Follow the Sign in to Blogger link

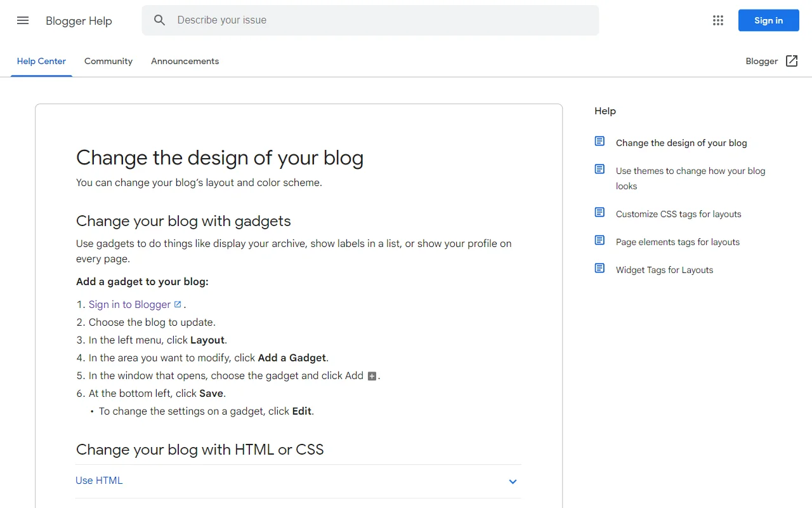tap(130, 304)
